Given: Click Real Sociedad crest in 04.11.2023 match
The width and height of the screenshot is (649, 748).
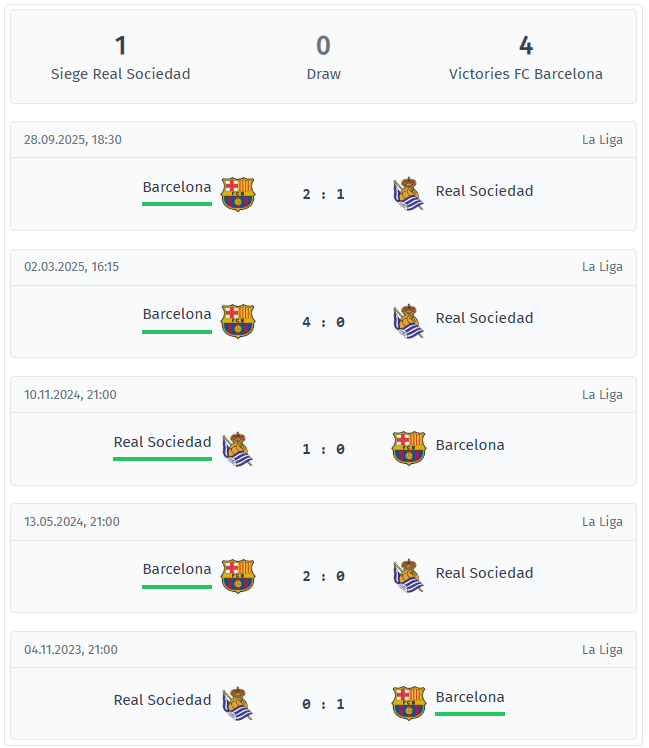Looking at the screenshot, I should [238, 704].
